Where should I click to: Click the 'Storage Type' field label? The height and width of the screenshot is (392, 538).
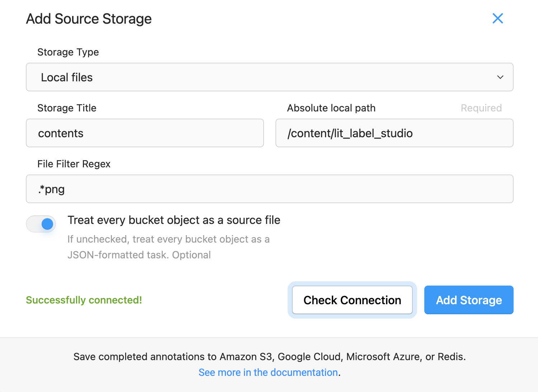[68, 52]
